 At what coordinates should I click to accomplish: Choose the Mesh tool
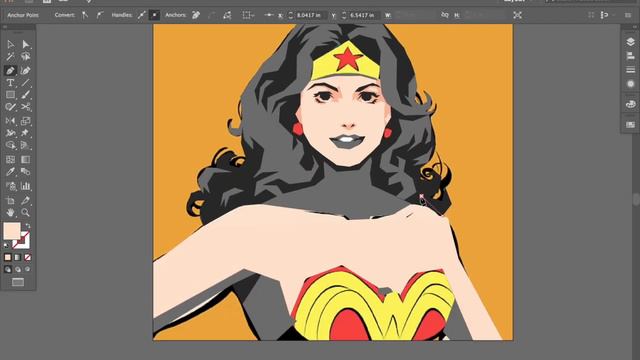pyautogui.click(x=10, y=159)
